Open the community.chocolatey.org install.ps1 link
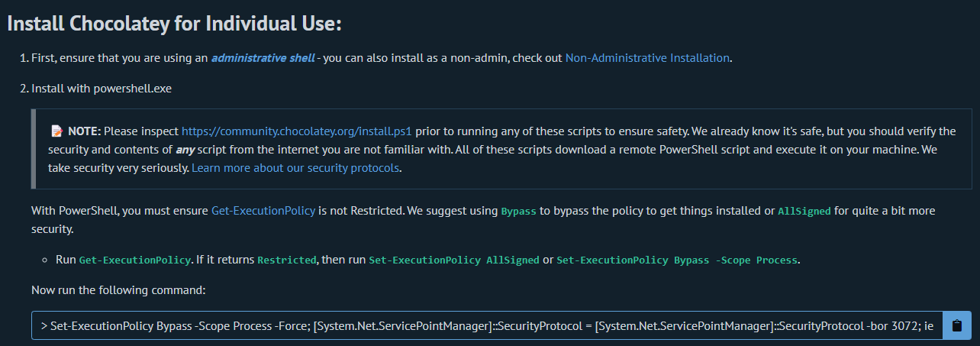This screenshot has height=346, width=980. click(x=297, y=131)
